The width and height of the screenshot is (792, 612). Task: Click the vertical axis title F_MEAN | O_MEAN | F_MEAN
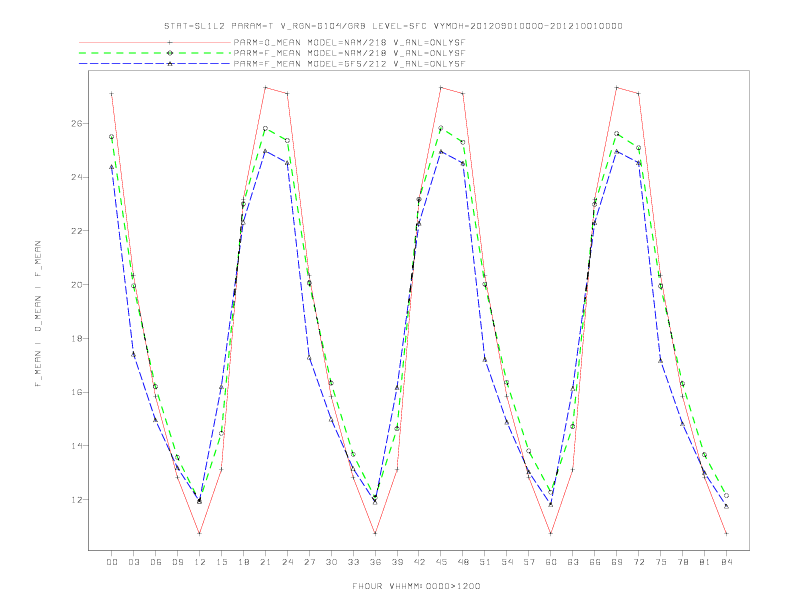pyautogui.click(x=38, y=314)
